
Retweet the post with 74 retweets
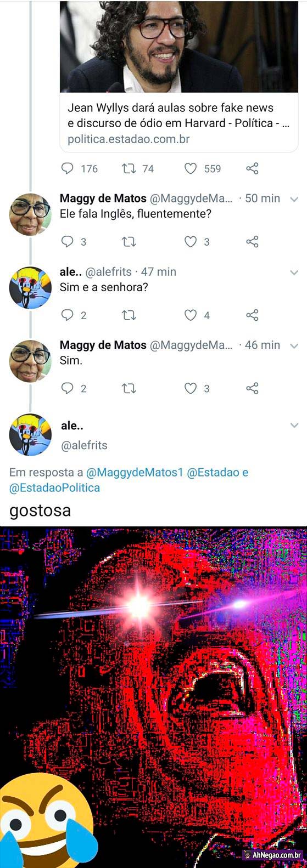[x=129, y=168]
